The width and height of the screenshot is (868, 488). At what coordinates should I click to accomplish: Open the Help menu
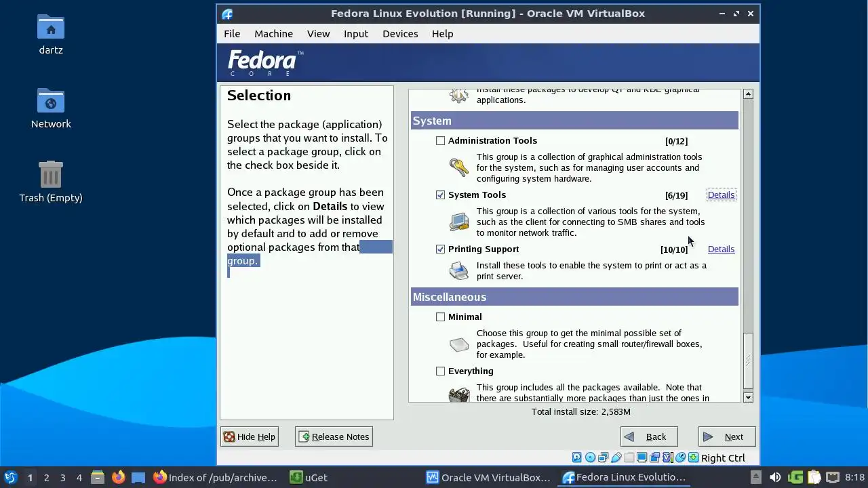point(442,34)
